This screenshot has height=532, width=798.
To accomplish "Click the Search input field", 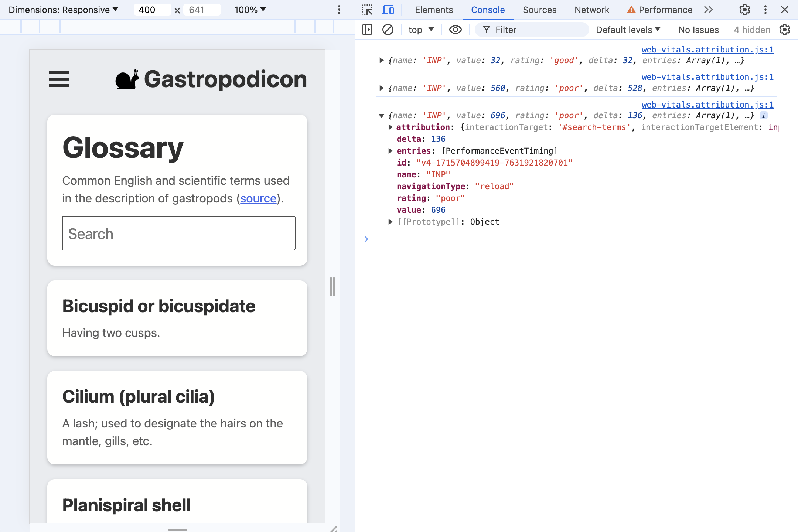I will point(178,233).
